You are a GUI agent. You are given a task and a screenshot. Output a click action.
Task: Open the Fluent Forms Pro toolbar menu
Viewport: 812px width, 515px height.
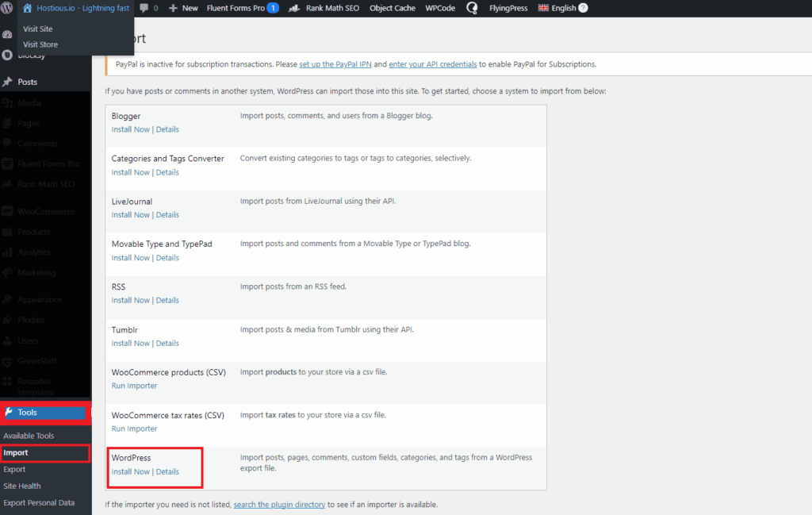pos(238,8)
